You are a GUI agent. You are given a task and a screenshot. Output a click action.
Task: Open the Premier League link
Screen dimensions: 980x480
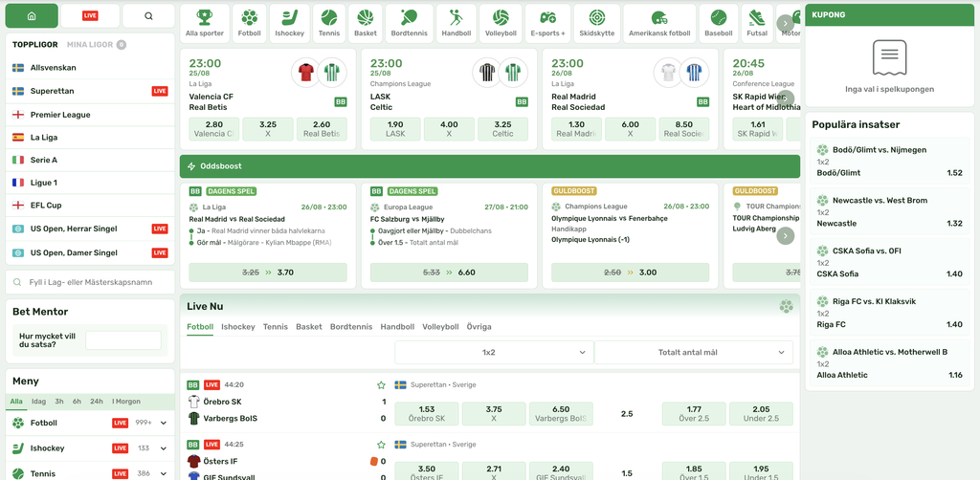coord(60,115)
